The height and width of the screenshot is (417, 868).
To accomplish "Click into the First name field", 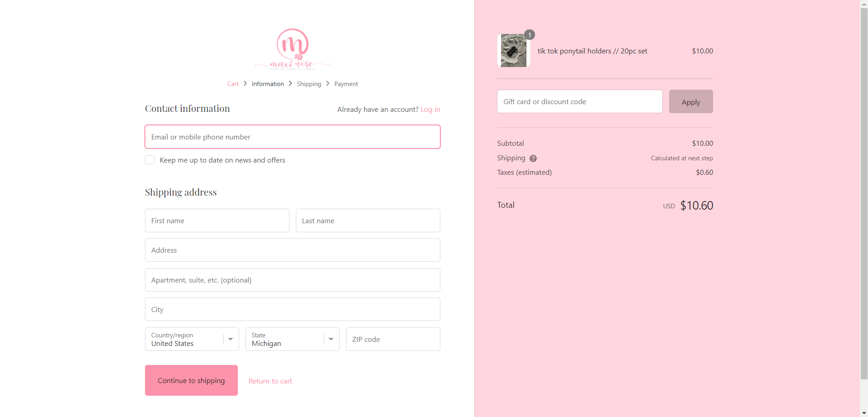I will pyautogui.click(x=217, y=221).
